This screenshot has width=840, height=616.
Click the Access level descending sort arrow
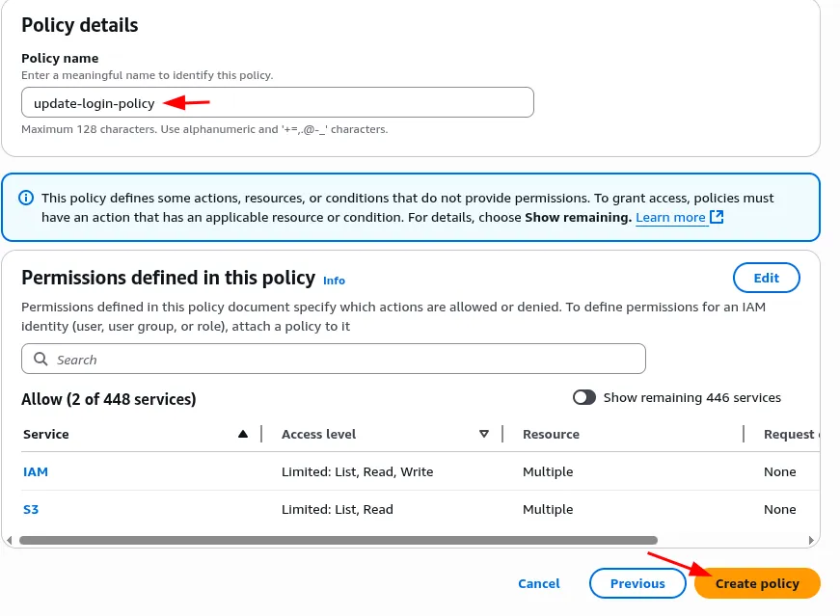point(484,434)
